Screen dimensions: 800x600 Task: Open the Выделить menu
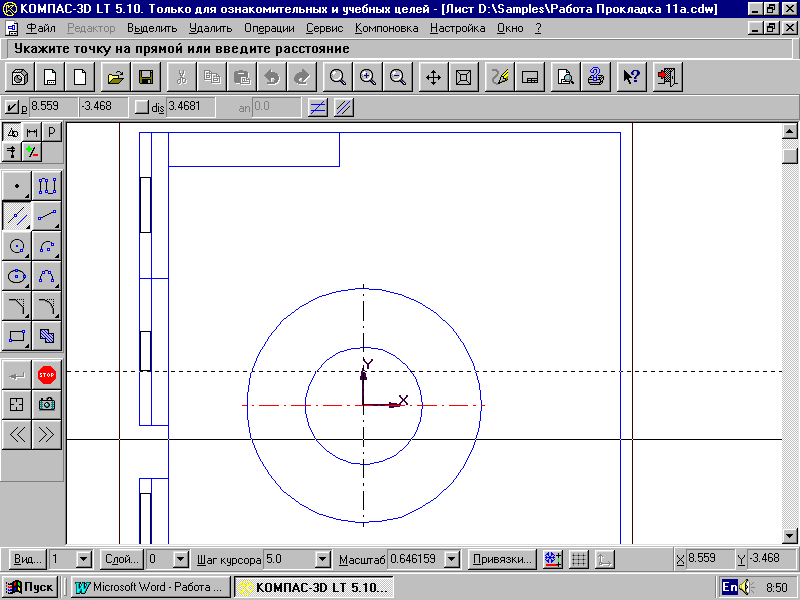click(x=152, y=28)
